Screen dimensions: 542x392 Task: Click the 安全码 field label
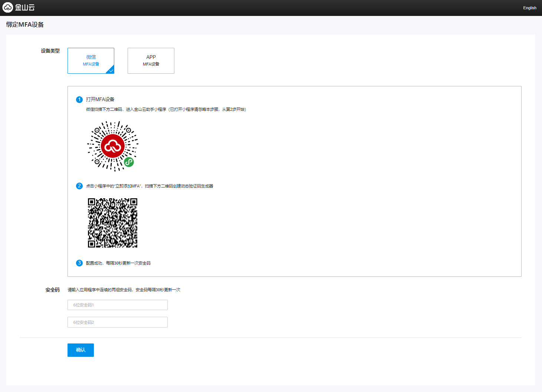[52, 290]
